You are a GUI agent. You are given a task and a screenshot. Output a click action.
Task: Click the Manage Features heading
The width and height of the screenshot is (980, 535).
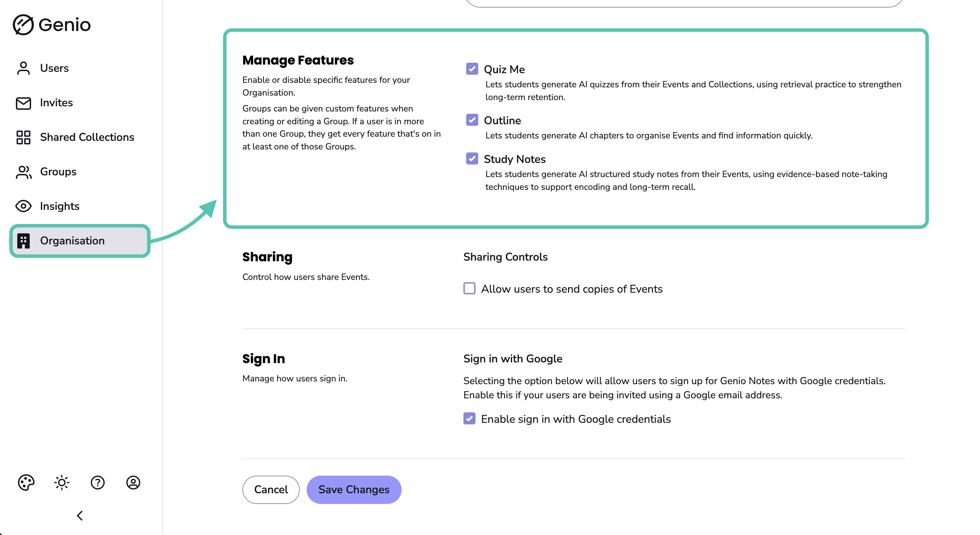click(x=298, y=60)
